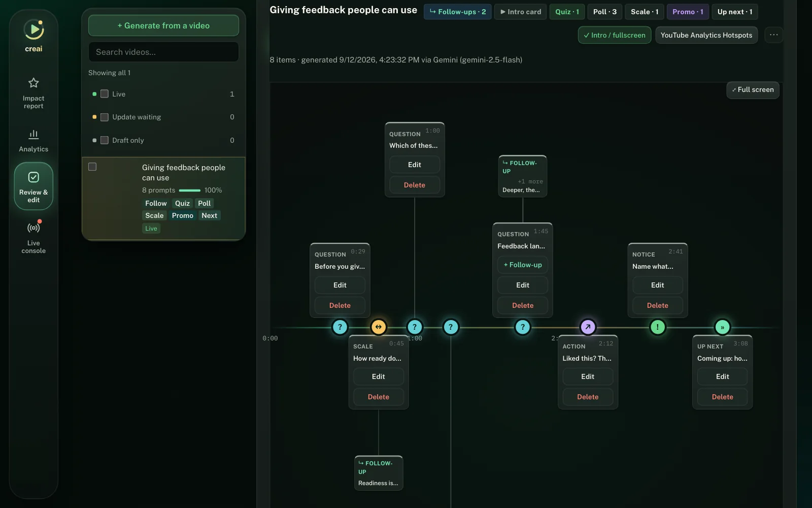Click Generate from a video button
The height and width of the screenshot is (508, 812).
(163, 25)
